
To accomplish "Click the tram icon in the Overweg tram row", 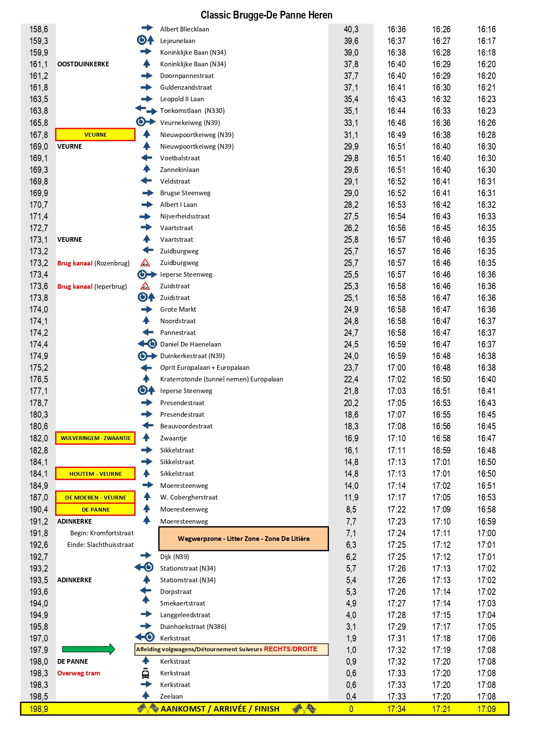I will point(146,673).
